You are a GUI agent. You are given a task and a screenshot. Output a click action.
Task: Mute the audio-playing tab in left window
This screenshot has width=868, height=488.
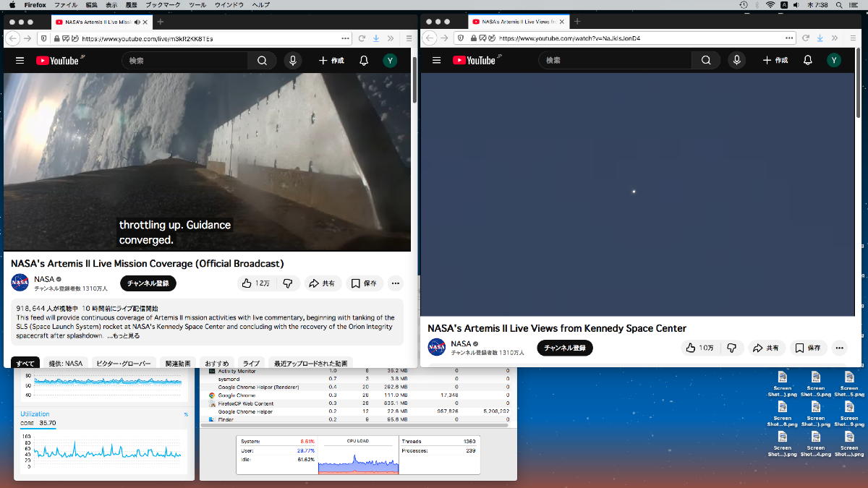pyautogui.click(x=137, y=22)
